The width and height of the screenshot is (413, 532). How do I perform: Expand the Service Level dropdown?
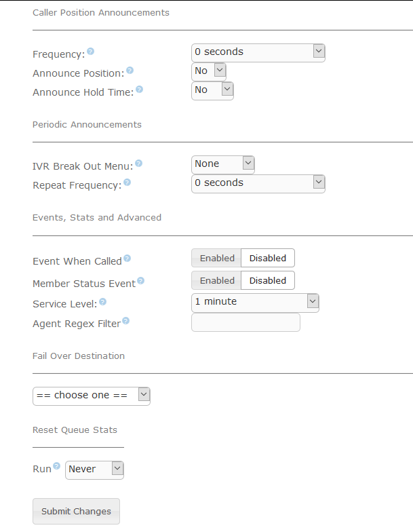tap(255, 303)
